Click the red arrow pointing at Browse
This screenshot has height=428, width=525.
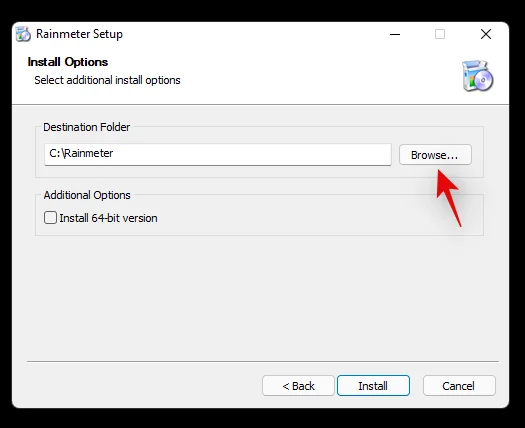[449, 198]
